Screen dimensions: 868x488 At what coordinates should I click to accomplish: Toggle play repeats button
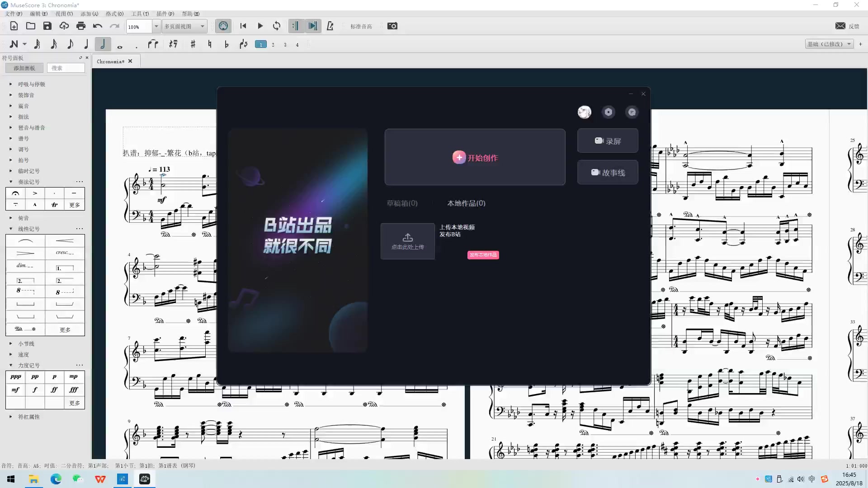click(x=296, y=26)
